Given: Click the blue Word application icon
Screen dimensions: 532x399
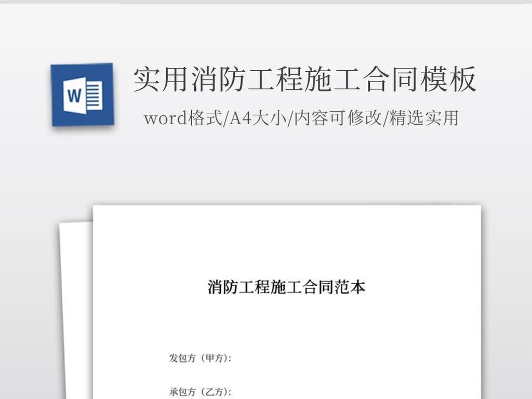Looking at the screenshot, I should 82,95.
